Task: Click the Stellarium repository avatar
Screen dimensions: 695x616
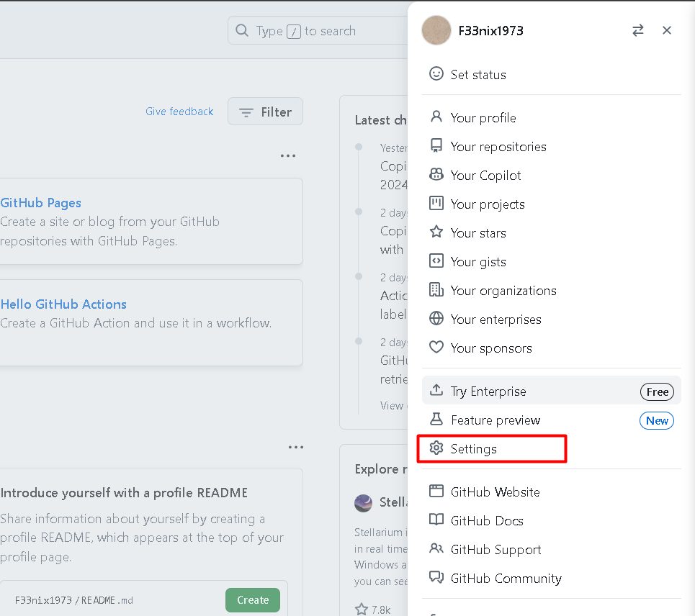Action: [363, 502]
